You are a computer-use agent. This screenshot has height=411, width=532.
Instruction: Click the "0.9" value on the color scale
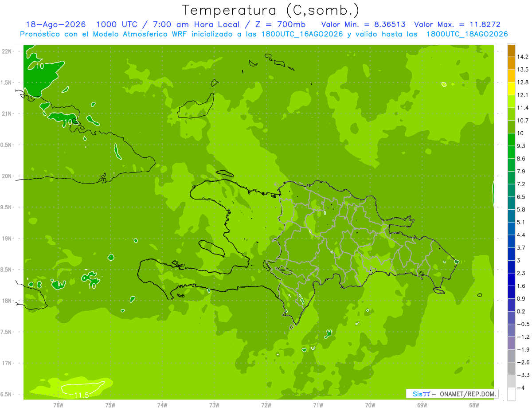click(x=521, y=298)
